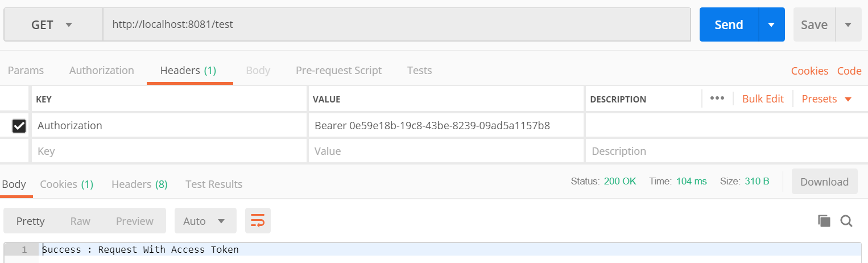Click the 104 ms response time
This screenshot has height=263, width=868.
tap(692, 182)
